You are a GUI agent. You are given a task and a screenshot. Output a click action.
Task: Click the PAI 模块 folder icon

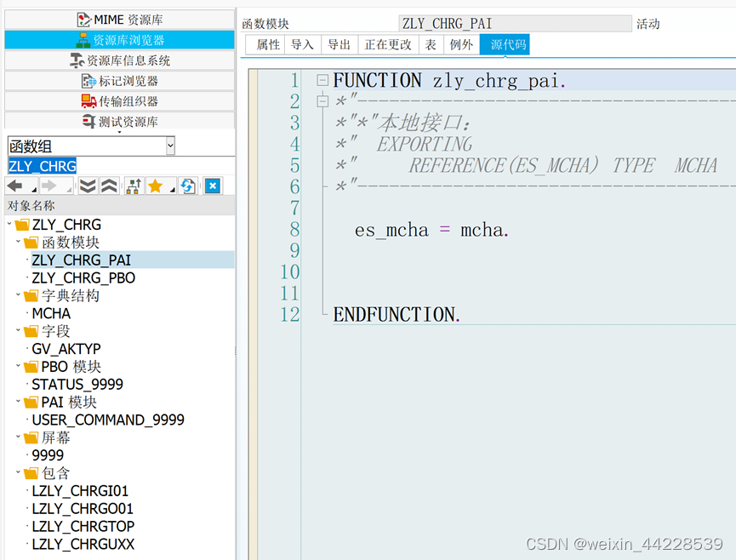click(x=31, y=403)
